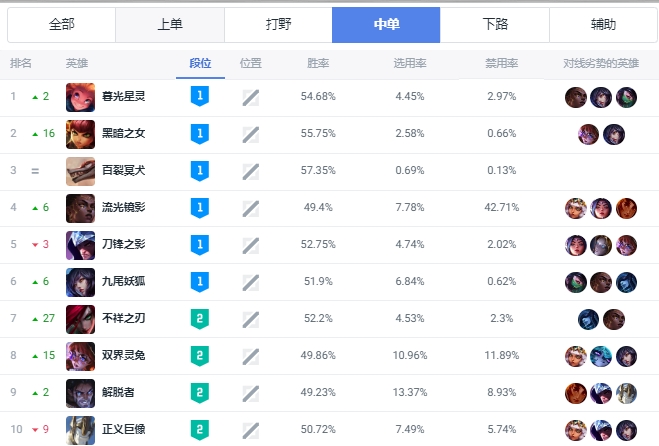The width and height of the screenshot is (659, 446).
Task: Click the tier 2 badge for 解脱者
Action: [x=200, y=393]
